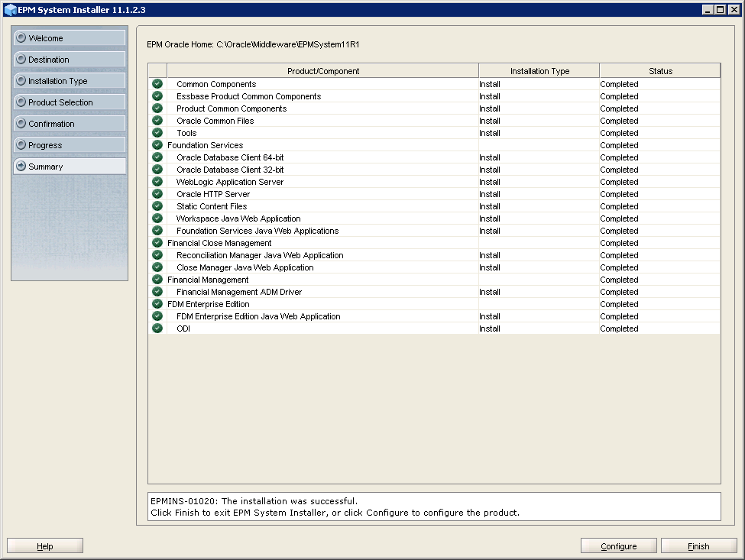Click Finish to exit the installer

click(x=698, y=545)
